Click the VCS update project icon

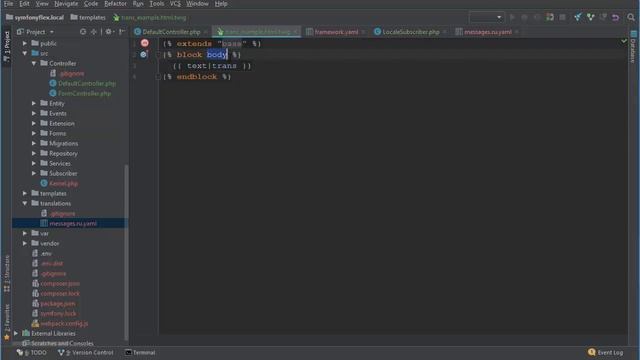pos(578,18)
